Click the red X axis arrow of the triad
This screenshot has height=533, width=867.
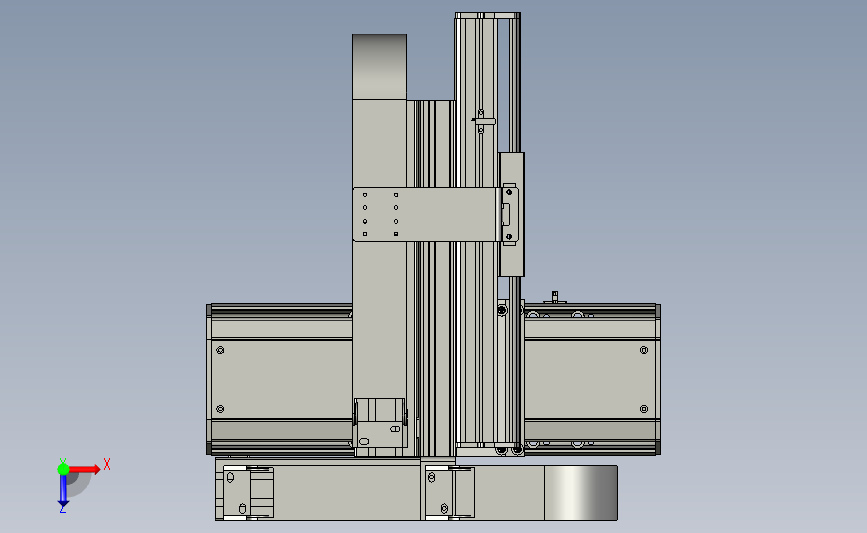[x=84, y=469]
